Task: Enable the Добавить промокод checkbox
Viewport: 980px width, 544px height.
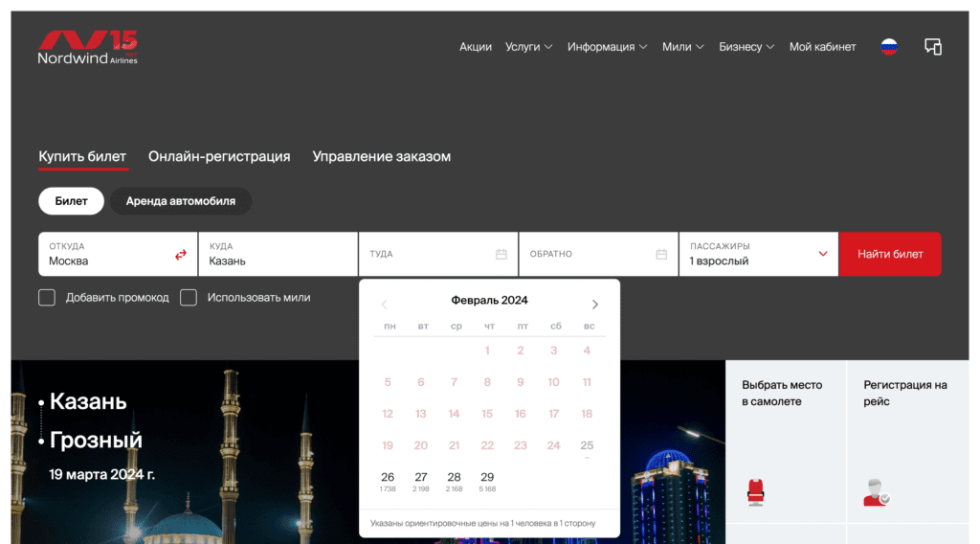Action: pyautogui.click(x=47, y=298)
